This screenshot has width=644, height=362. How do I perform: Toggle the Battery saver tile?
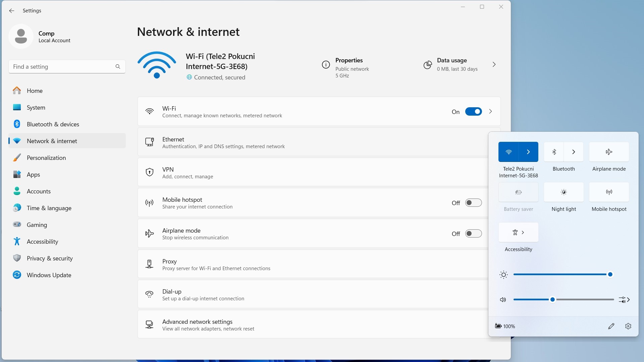coord(518,192)
